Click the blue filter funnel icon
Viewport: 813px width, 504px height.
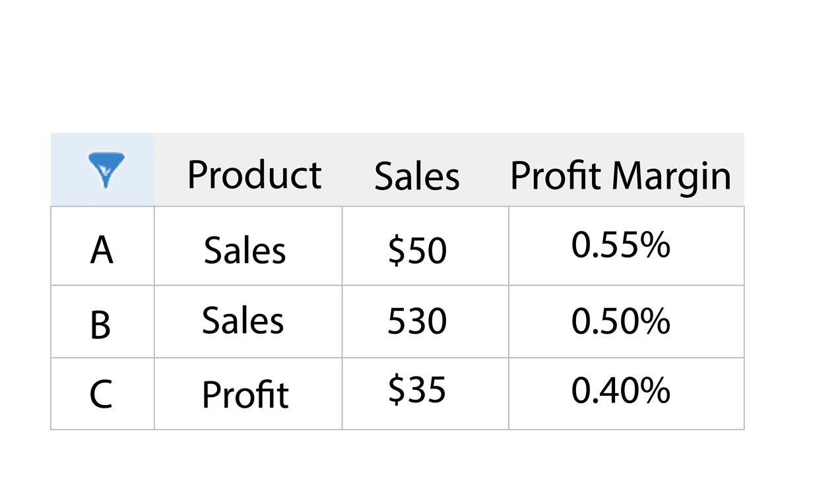(x=104, y=171)
